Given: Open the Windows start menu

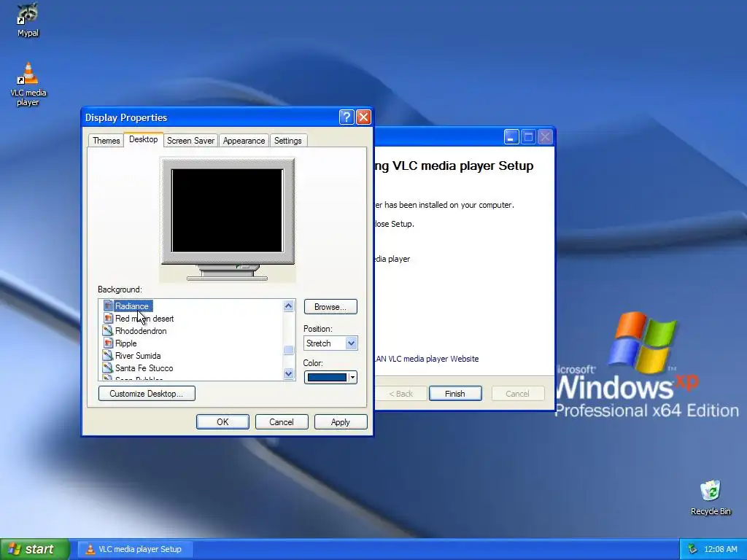Looking at the screenshot, I should pyautogui.click(x=34, y=549).
